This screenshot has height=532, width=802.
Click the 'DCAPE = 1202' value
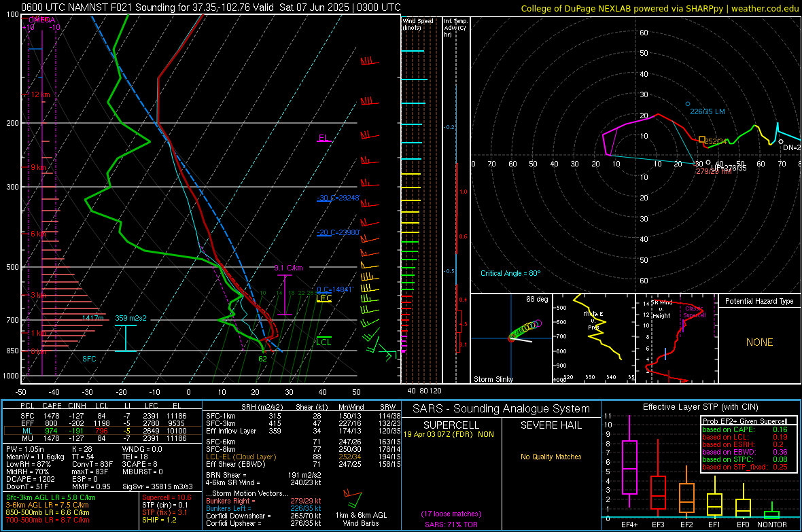(x=30, y=479)
